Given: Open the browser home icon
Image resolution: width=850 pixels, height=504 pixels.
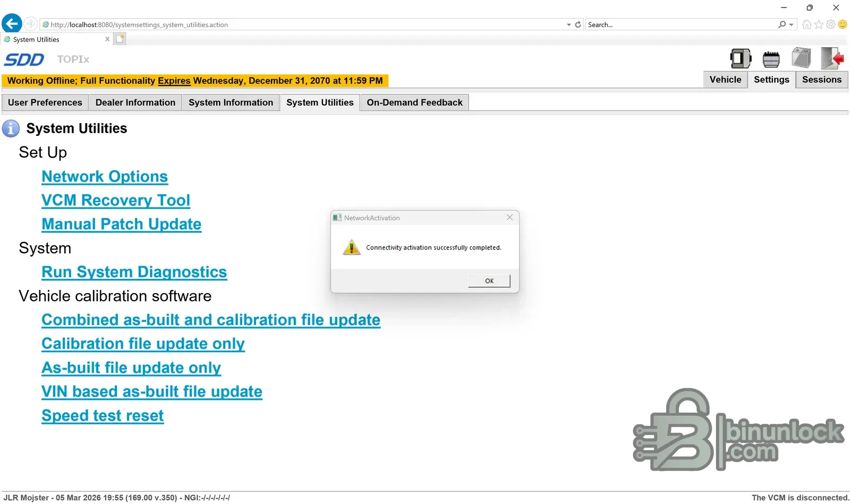Looking at the screenshot, I should coord(807,24).
